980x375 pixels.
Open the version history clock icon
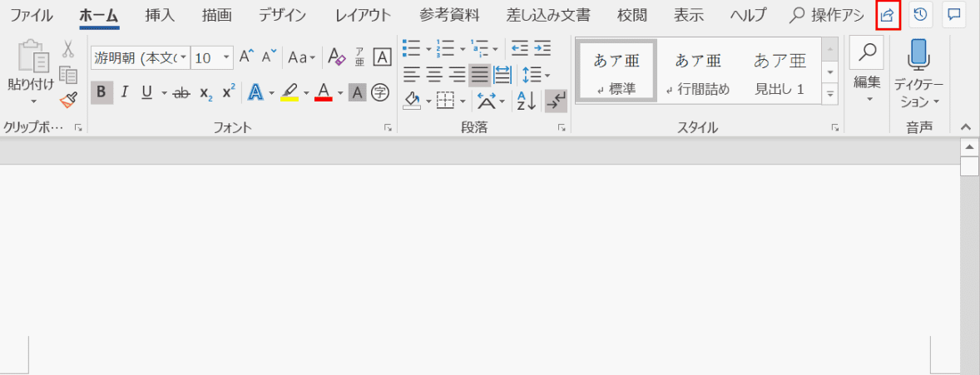click(920, 16)
